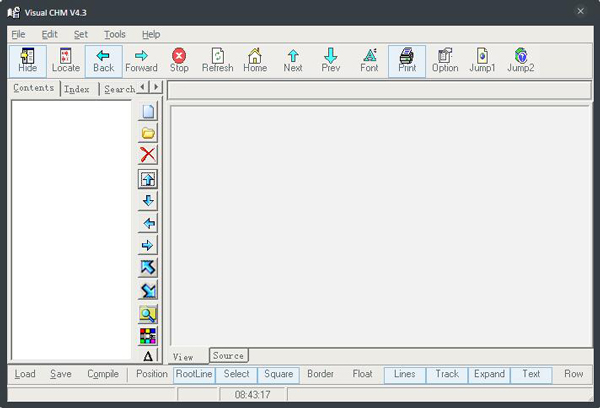Click inside the empty contents tree panel
This screenshot has width=600, height=408.
72,230
